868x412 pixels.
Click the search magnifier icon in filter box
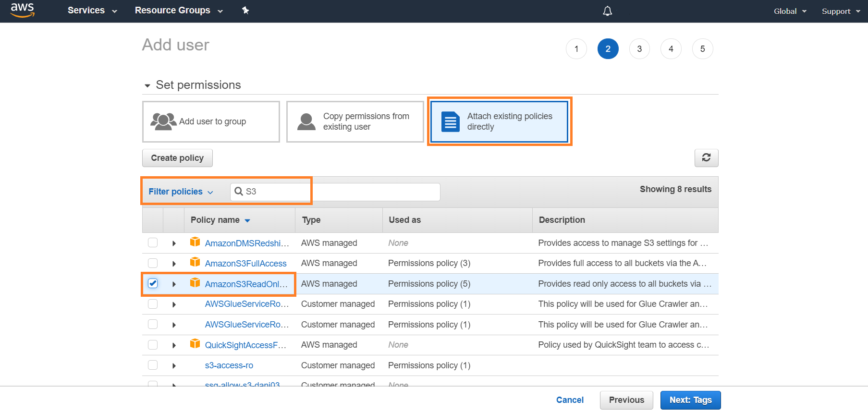tap(238, 192)
